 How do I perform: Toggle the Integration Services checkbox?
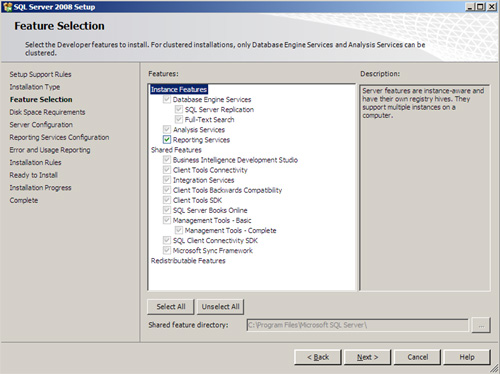[167, 180]
